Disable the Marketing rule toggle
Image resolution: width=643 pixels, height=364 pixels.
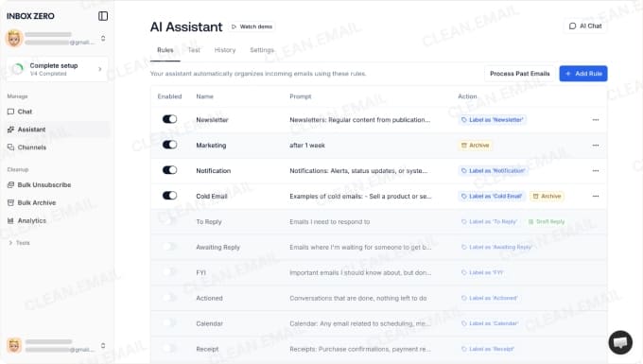[169, 145]
